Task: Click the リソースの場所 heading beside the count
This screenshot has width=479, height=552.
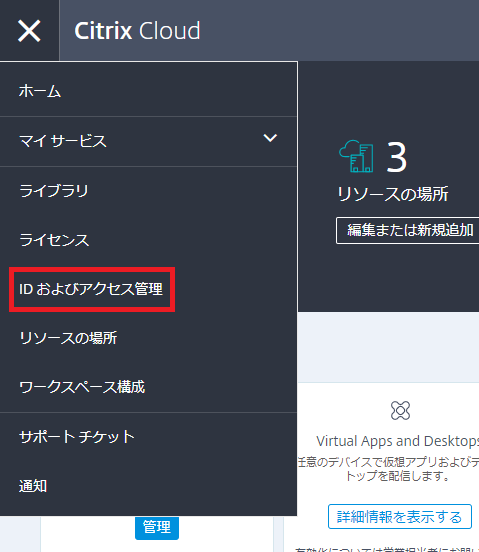Action: 393,194
